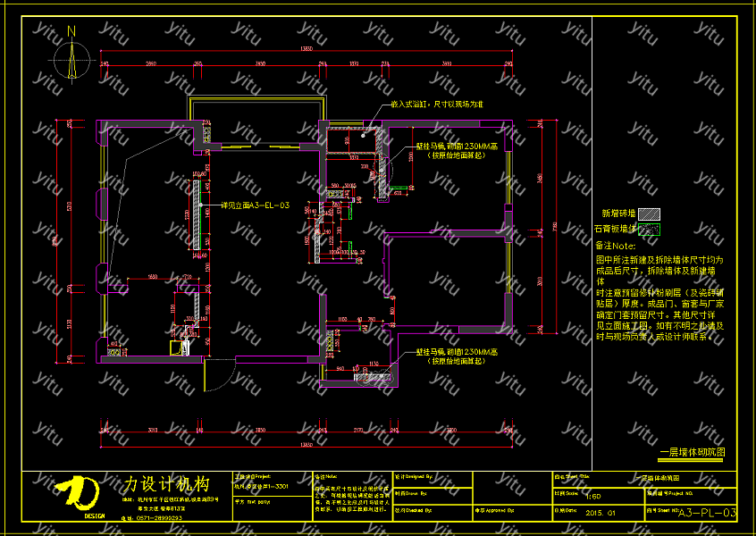Click the 2015. 01 date field
Screen dimensions: 756x536
tap(601, 513)
